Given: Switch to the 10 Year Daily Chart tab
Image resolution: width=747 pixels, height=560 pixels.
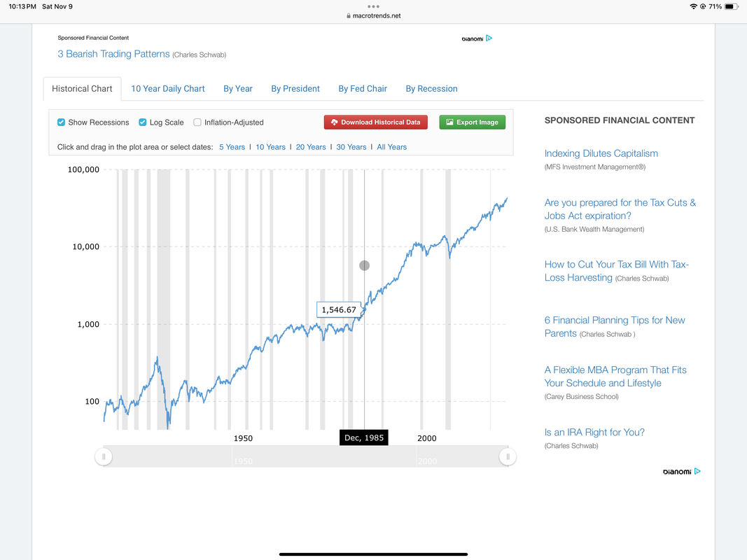Looking at the screenshot, I should pos(168,89).
